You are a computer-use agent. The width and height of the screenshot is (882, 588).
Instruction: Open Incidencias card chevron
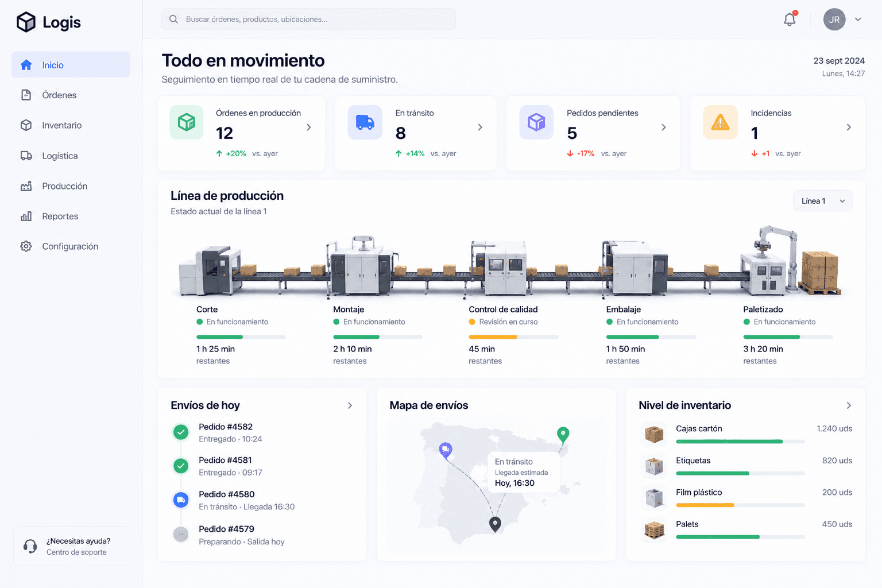849,127
